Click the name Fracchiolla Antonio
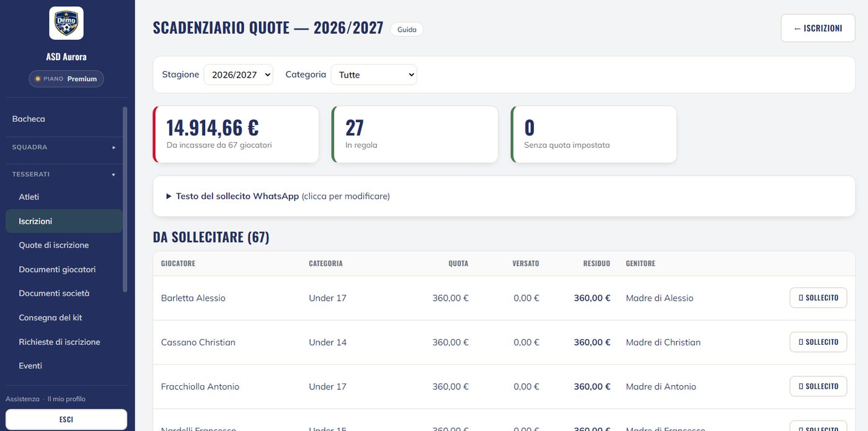The image size is (868, 431). click(x=200, y=387)
